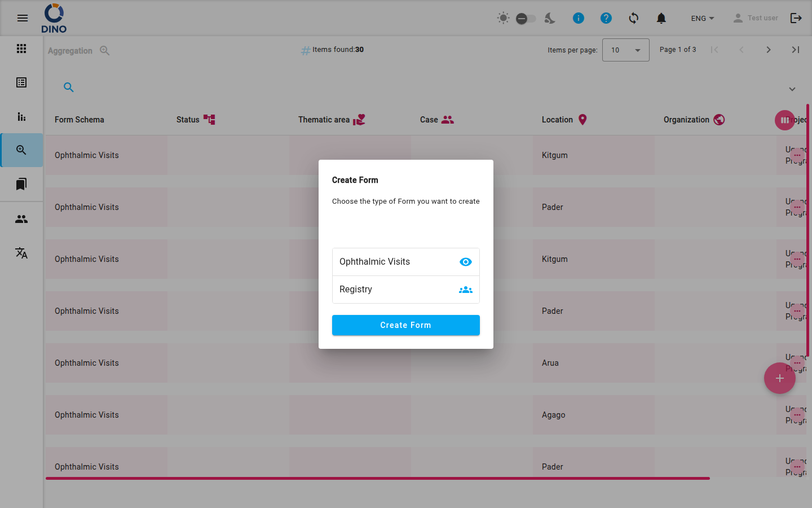Select the light mode sun icon
The height and width of the screenshot is (508, 812).
(503, 18)
